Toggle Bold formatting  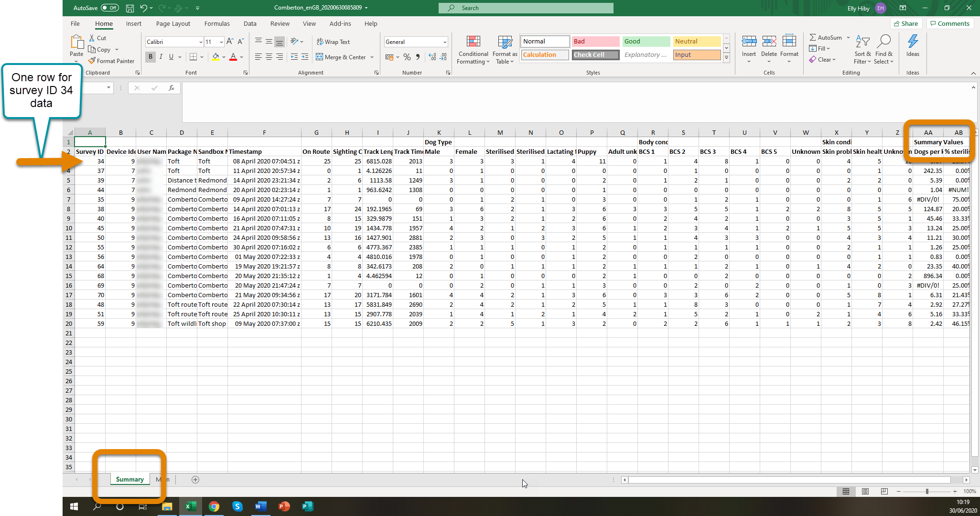pos(151,57)
